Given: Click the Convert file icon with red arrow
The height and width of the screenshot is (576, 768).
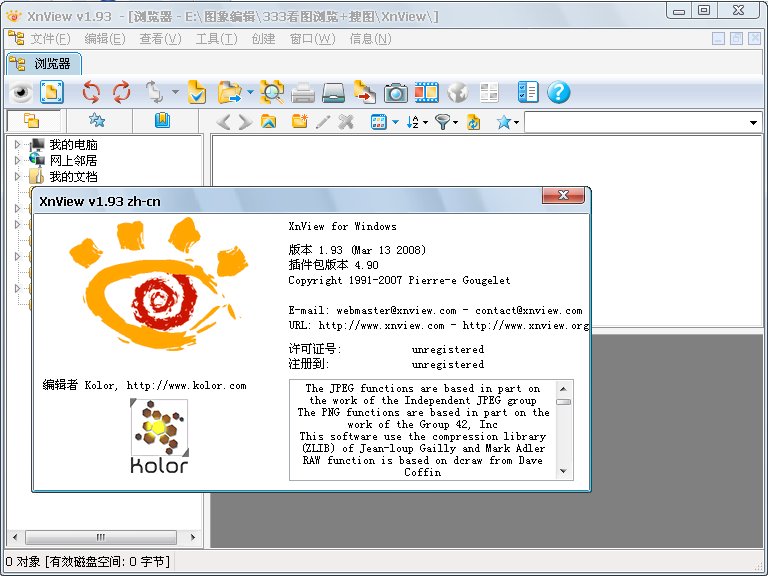Looking at the screenshot, I should (x=364, y=92).
